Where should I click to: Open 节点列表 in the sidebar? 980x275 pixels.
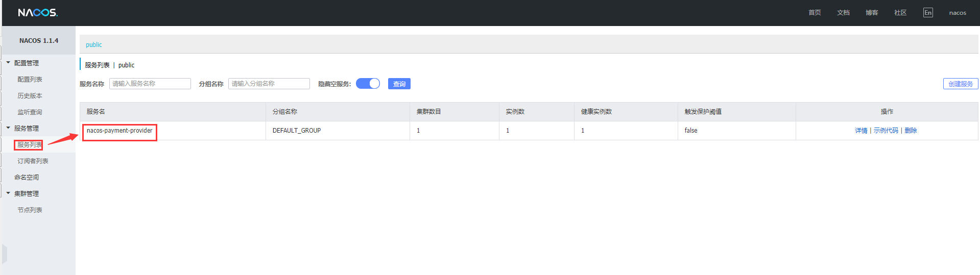coord(30,210)
